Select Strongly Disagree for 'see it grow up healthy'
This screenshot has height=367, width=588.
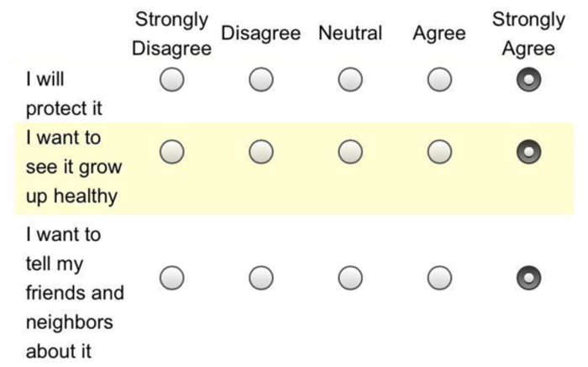[171, 151]
